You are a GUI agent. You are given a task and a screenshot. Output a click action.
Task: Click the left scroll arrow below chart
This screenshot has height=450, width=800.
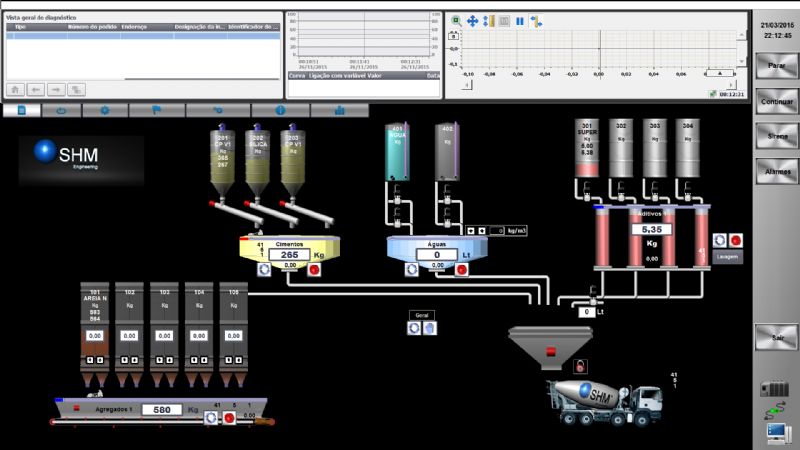(467, 85)
